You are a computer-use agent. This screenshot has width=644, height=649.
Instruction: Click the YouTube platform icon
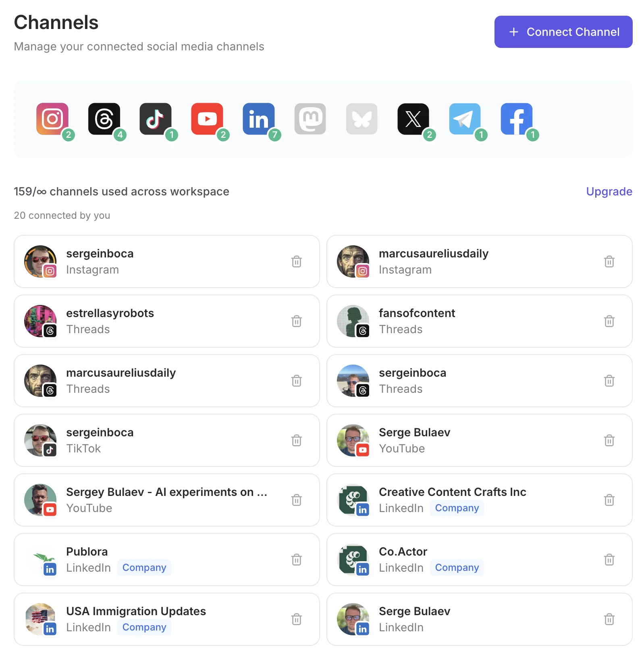click(207, 119)
